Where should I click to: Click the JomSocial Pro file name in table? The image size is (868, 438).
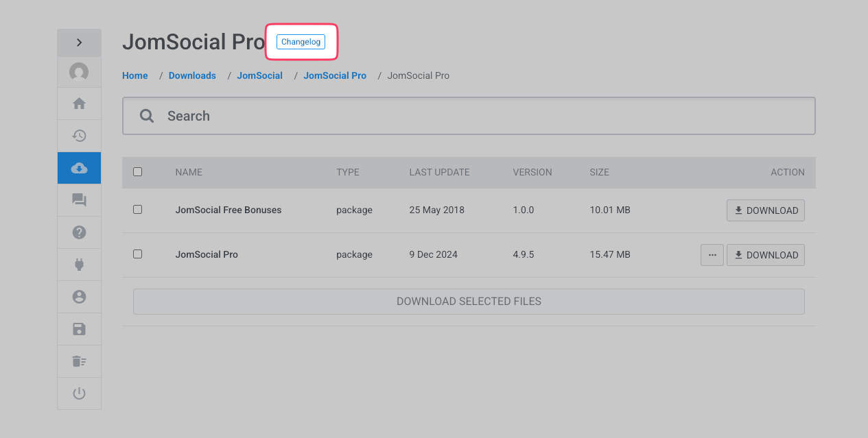click(207, 254)
